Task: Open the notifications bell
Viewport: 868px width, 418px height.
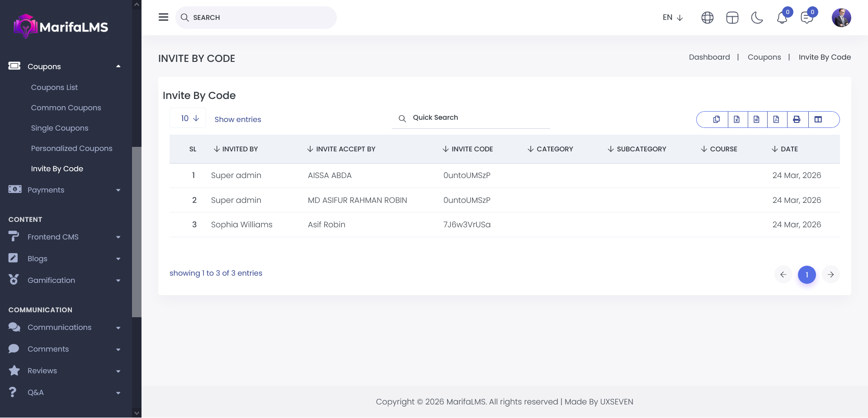Action: [782, 18]
